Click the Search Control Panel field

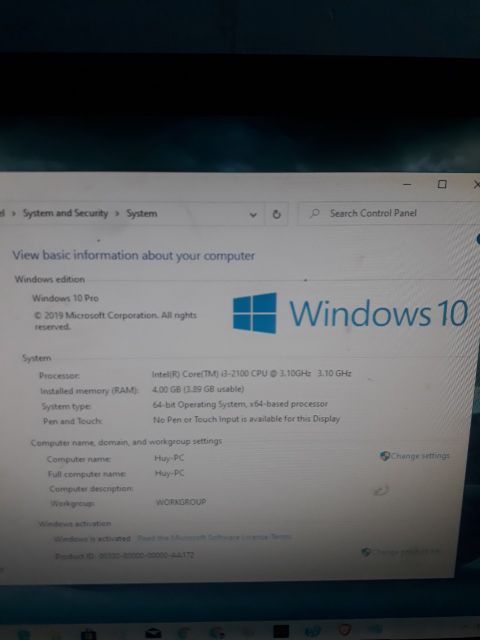pos(389,213)
